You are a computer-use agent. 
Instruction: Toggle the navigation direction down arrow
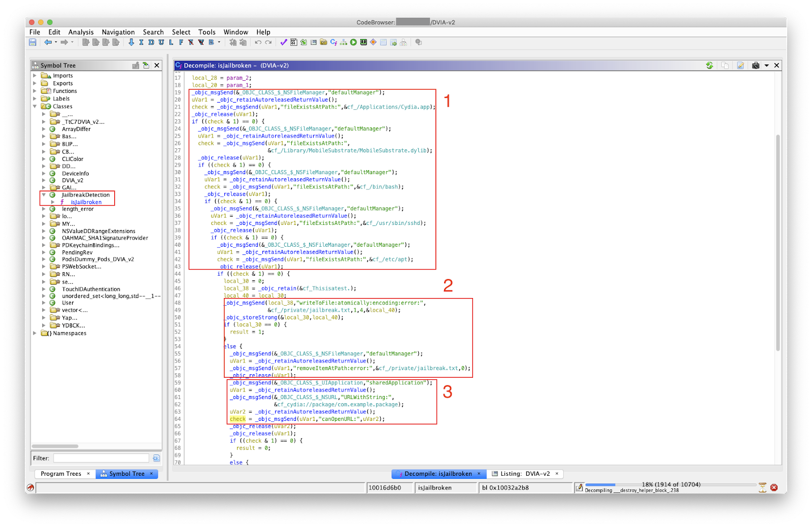131,42
